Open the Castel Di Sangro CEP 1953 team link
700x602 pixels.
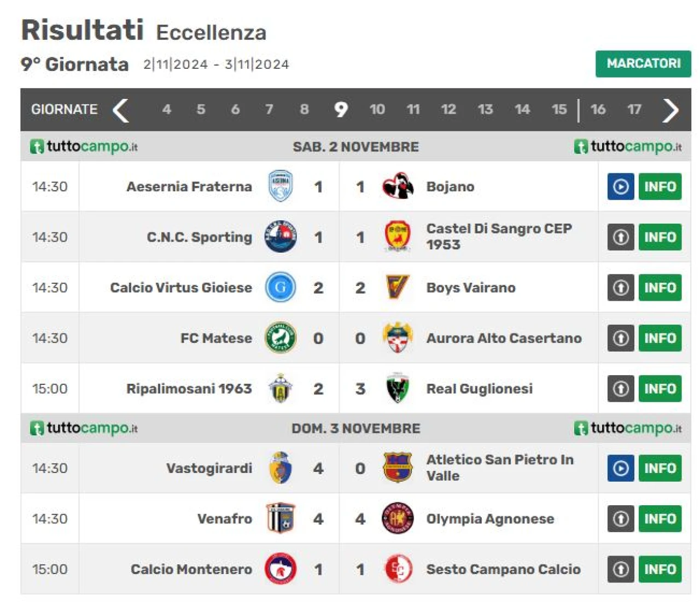point(499,236)
